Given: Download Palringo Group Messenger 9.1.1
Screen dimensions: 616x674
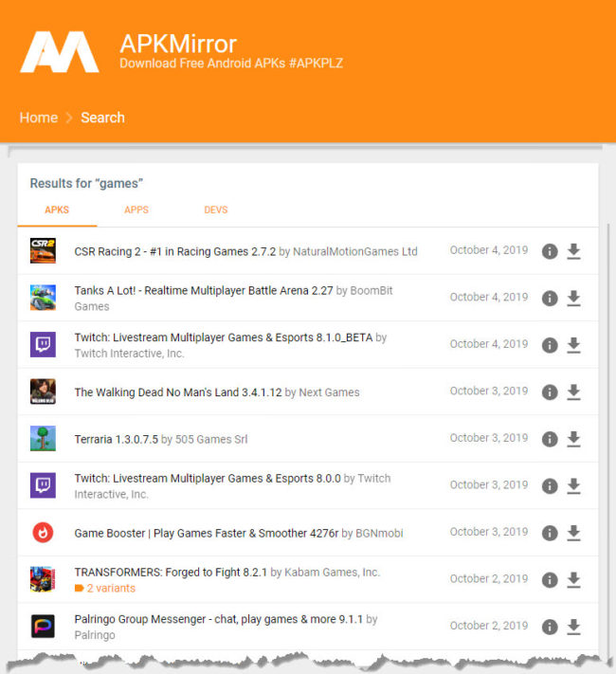Looking at the screenshot, I should 573,627.
